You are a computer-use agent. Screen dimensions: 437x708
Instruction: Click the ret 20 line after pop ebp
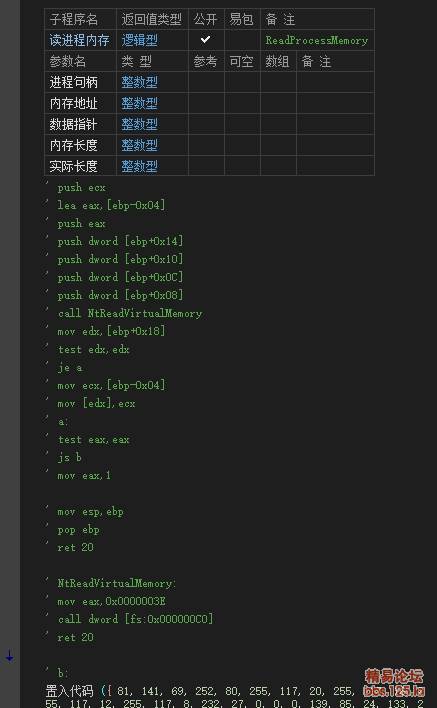75,547
